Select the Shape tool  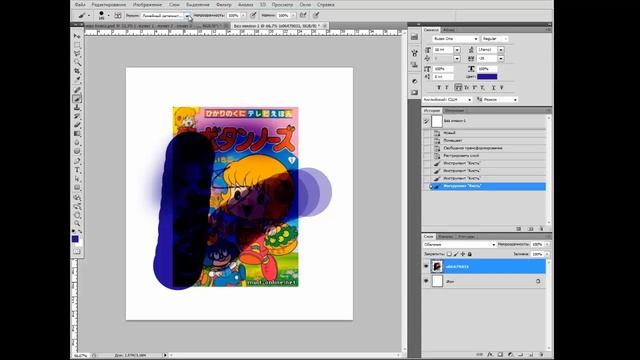(x=77, y=187)
